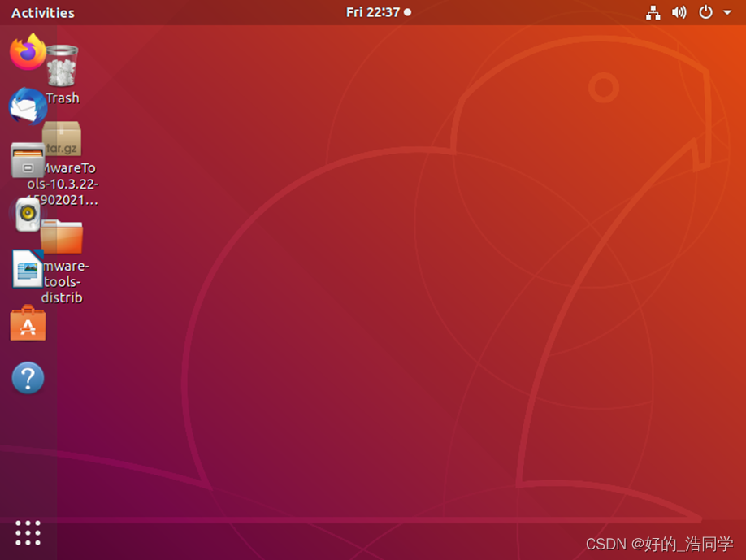Click the Trash label text

(x=63, y=98)
